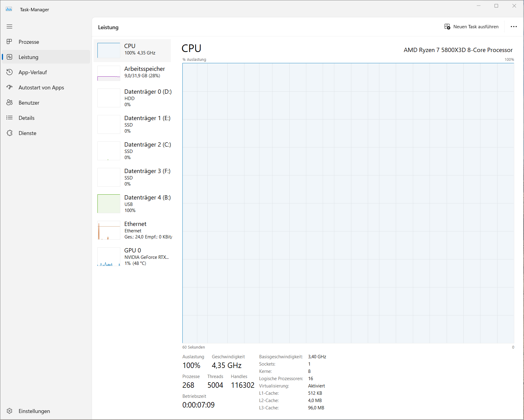Select the Leistung sidebar icon

click(9, 57)
